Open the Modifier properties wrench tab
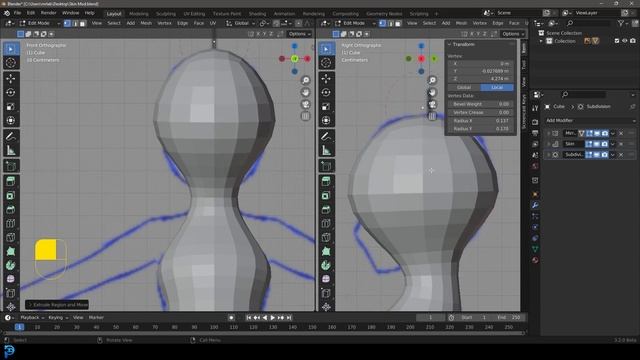Image resolution: width=640 pixels, height=360 pixels. [x=535, y=205]
